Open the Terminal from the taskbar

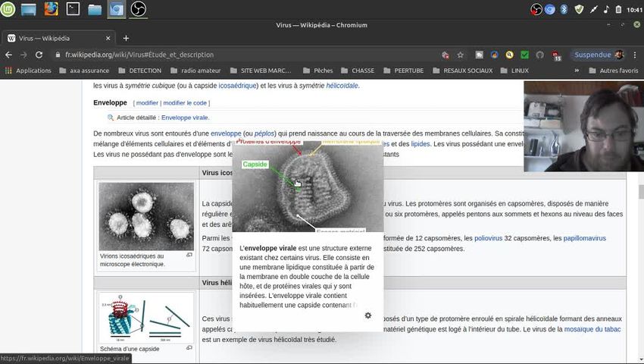tap(73, 9)
